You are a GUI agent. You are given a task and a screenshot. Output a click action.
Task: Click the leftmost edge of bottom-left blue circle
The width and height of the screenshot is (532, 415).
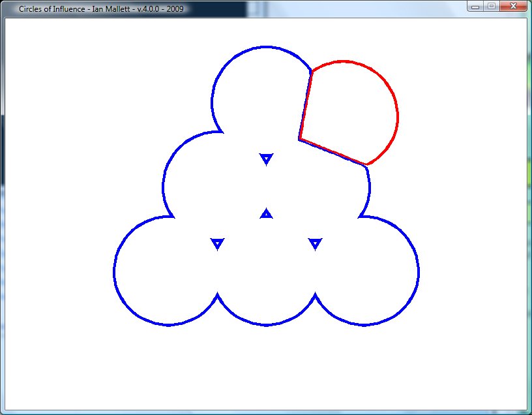[x=114, y=271]
